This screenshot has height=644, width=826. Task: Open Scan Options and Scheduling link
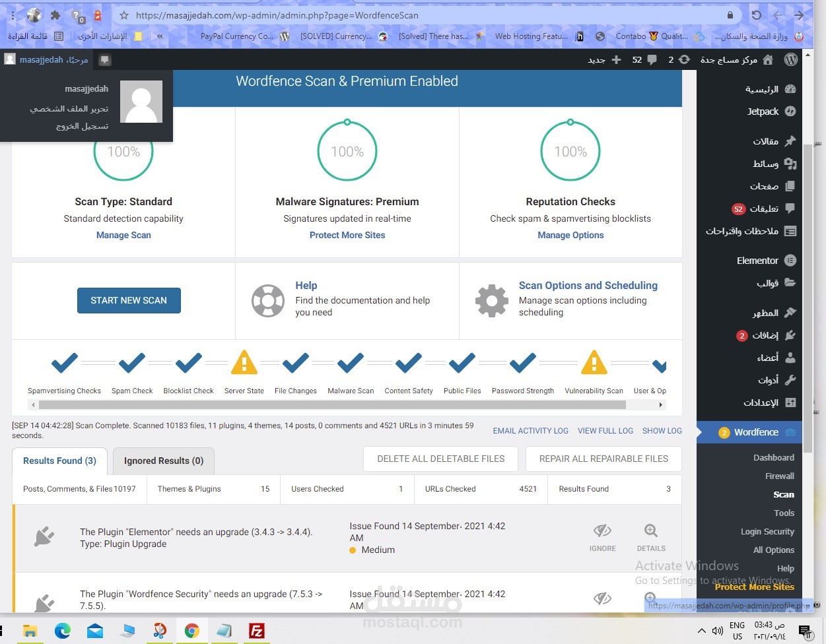[x=588, y=285]
